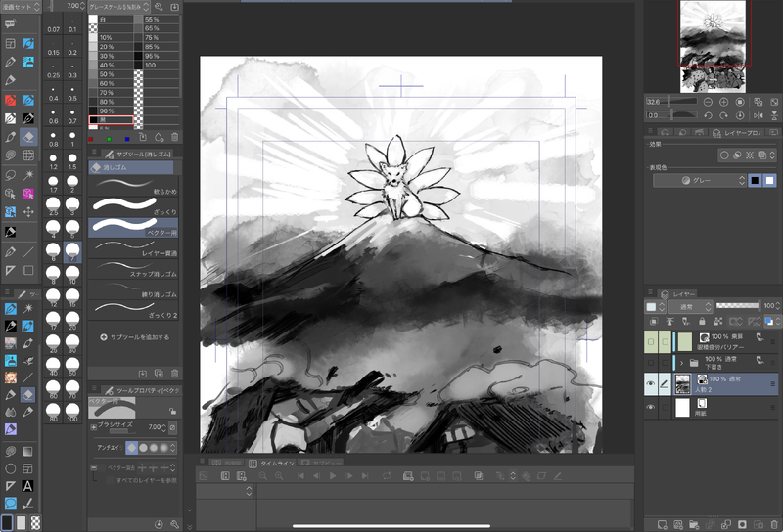Select the Magic Wand auto-select tool in upper palette
This screenshot has height=532, width=783.
tap(28, 175)
